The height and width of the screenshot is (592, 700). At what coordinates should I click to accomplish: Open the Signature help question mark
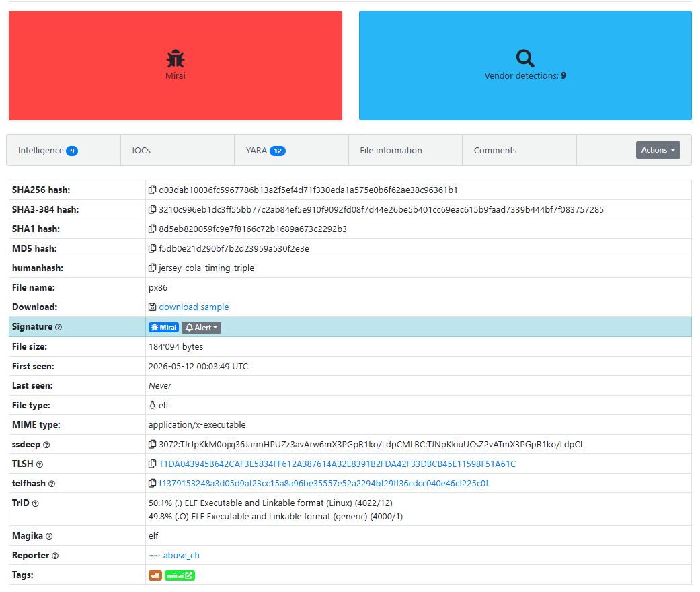(59, 327)
